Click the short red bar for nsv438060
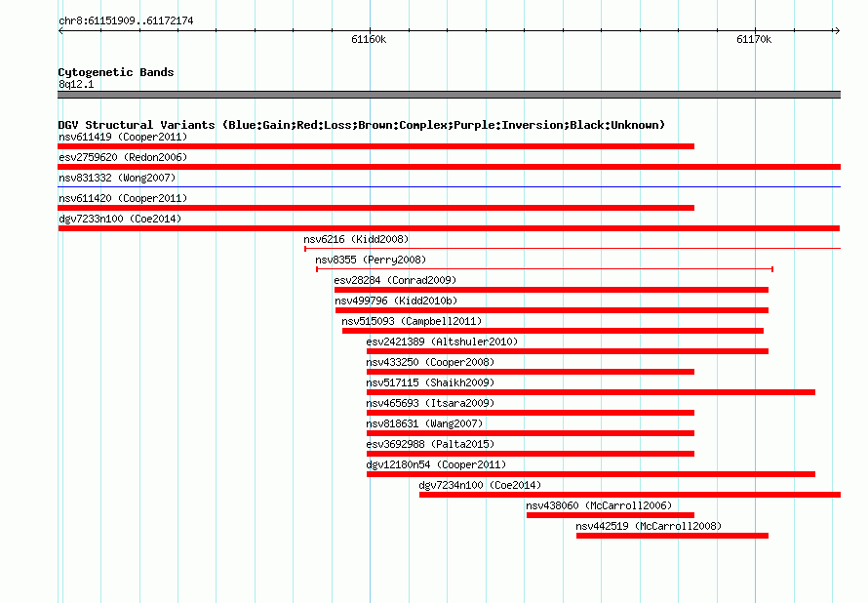This screenshot has width=868, height=603. tap(611, 515)
